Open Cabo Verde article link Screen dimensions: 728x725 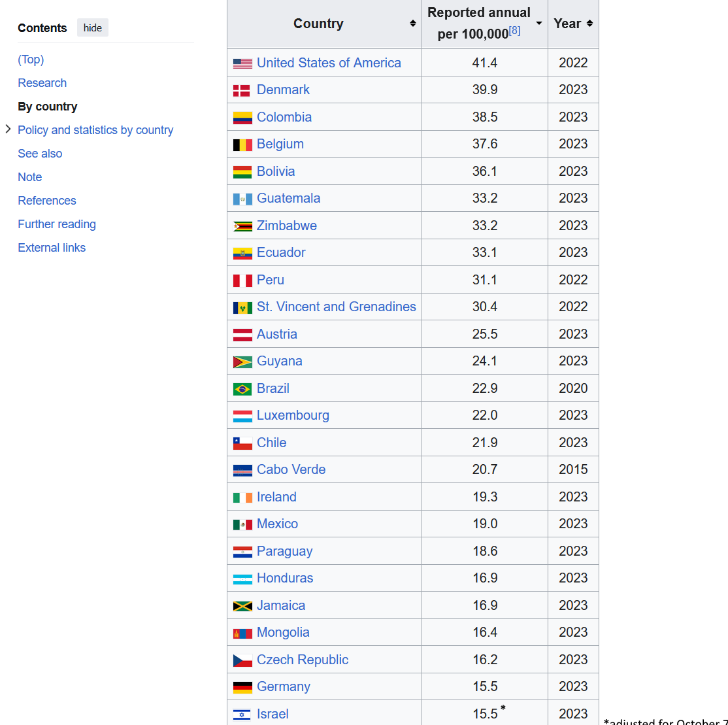pyautogui.click(x=291, y=469)
